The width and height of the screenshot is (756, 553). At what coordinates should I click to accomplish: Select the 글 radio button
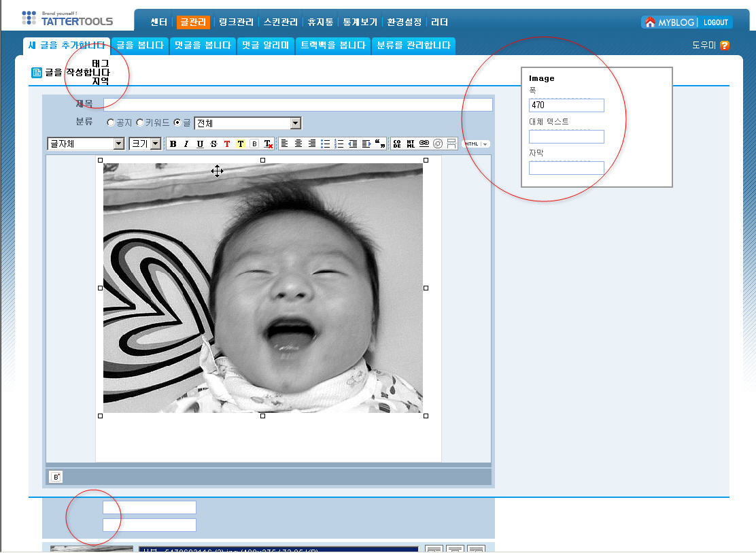[177, 123]
